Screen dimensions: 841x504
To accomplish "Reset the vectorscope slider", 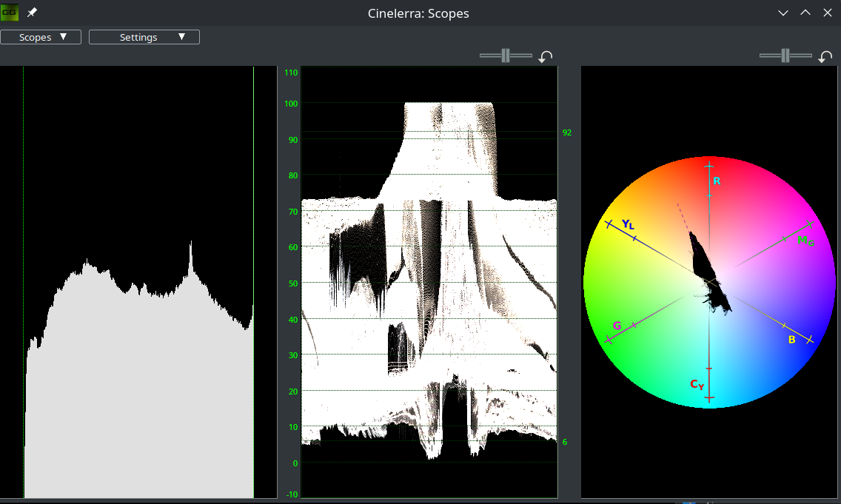I will click(825, 57).
